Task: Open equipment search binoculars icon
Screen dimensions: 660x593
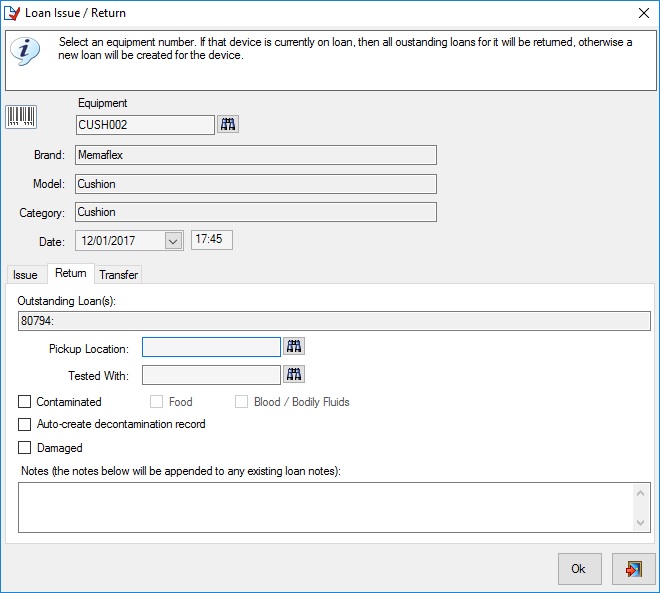Action: click(x=228, y=125)
